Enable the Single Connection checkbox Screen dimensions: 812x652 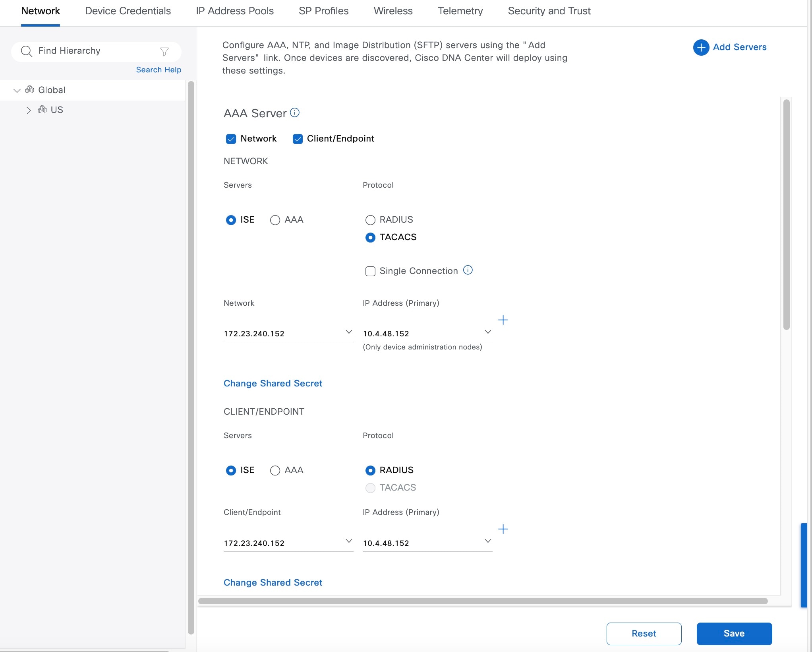point(370,271)
